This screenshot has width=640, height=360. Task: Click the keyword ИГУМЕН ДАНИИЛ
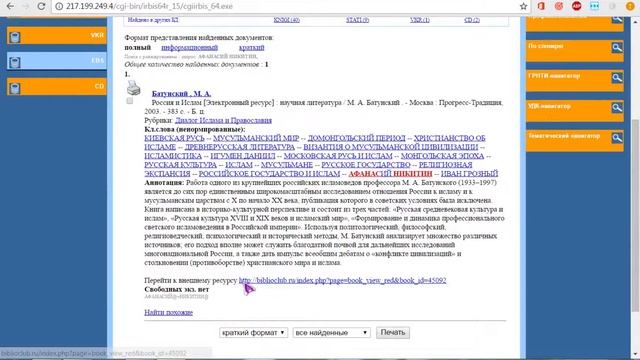[x=242, y=156]
